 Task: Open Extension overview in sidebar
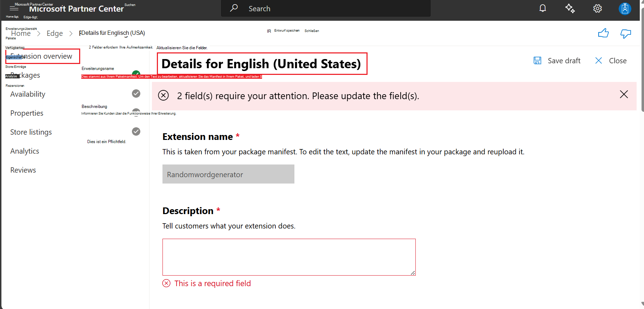pyautogui.click(x=41, y=56)
